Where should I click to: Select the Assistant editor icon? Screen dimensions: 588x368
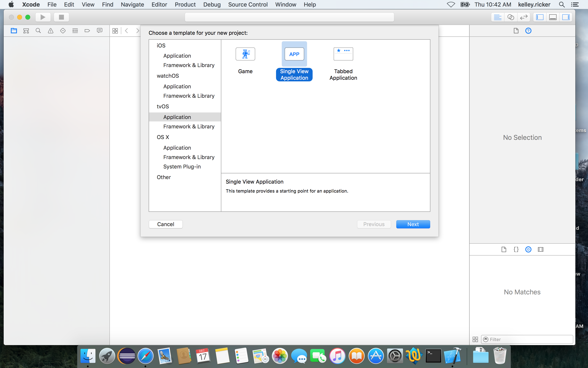coord(511,17)
